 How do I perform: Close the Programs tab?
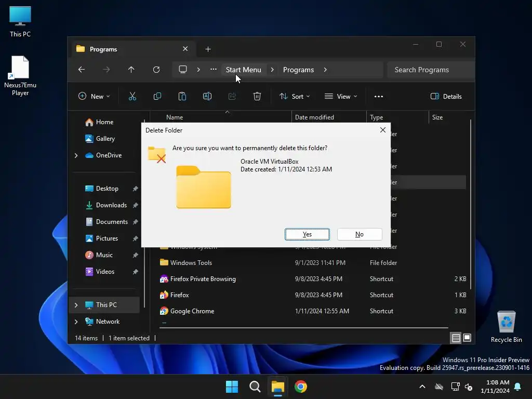185,49
